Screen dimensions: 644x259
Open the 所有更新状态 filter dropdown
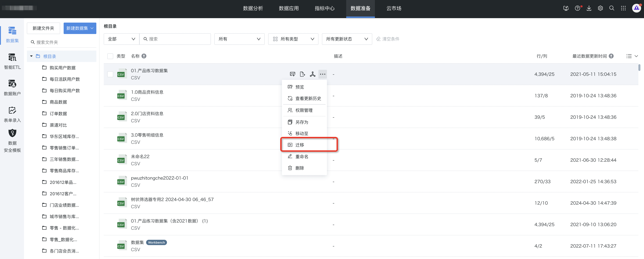click(x=347, y=39)
